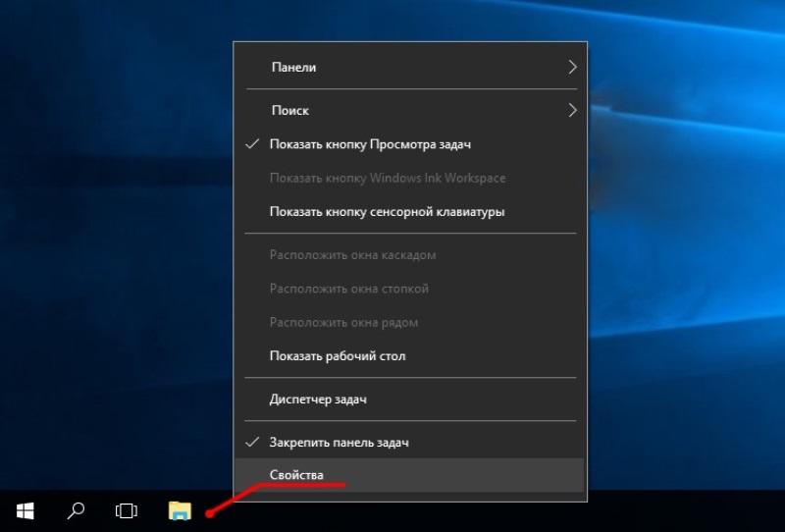Choose Расположить окна каскадом
The width and height of the screenshot is (785, 532).
point(410,255)
